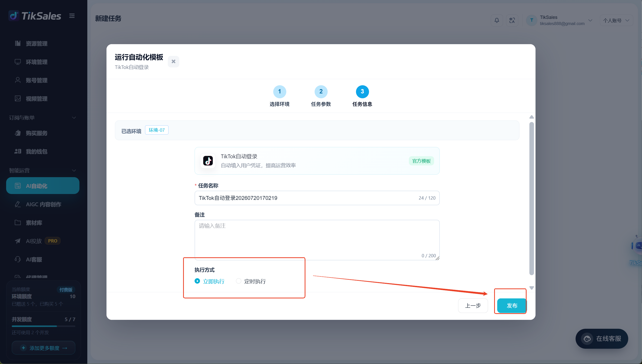Click the notification bell icon
Screen dimensions: 642x364
click(x=497, y=20)
